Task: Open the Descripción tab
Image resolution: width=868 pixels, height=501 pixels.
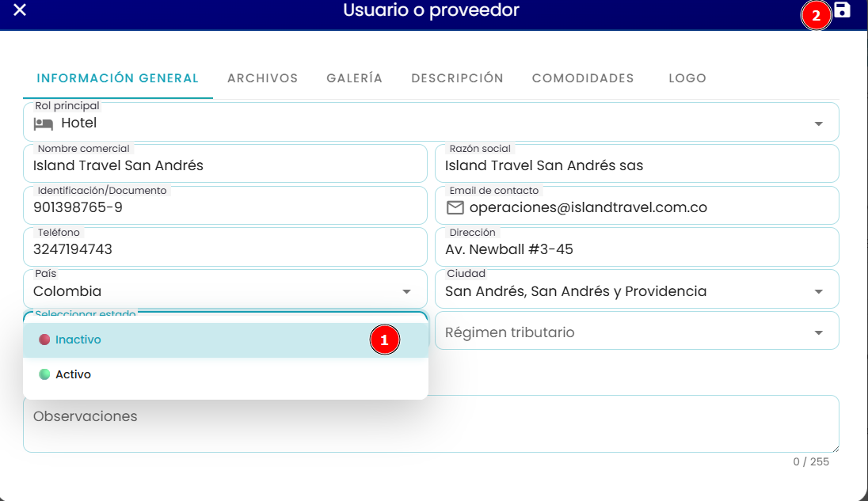Action: click(x=457, y=78)
